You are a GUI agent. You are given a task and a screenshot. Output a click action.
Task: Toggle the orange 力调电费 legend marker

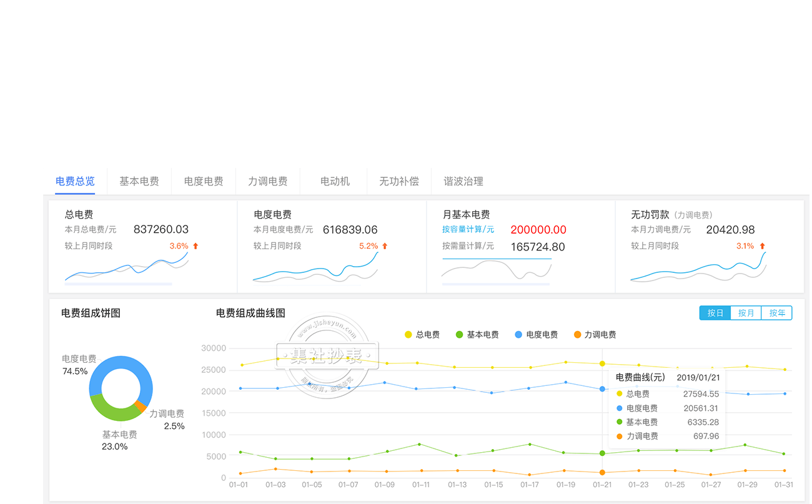pos(577,335)
